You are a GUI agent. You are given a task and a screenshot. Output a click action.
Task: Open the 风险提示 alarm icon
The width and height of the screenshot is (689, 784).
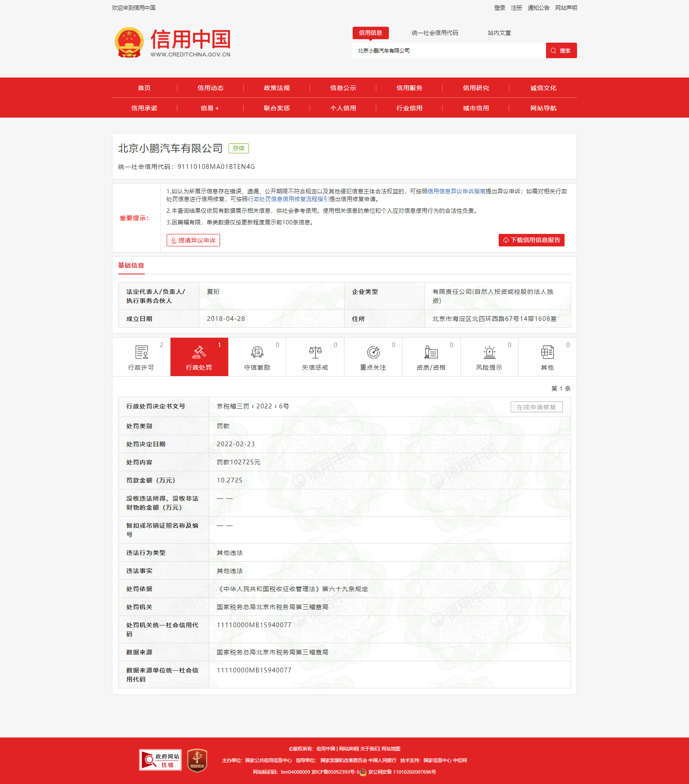coord(489,352)
